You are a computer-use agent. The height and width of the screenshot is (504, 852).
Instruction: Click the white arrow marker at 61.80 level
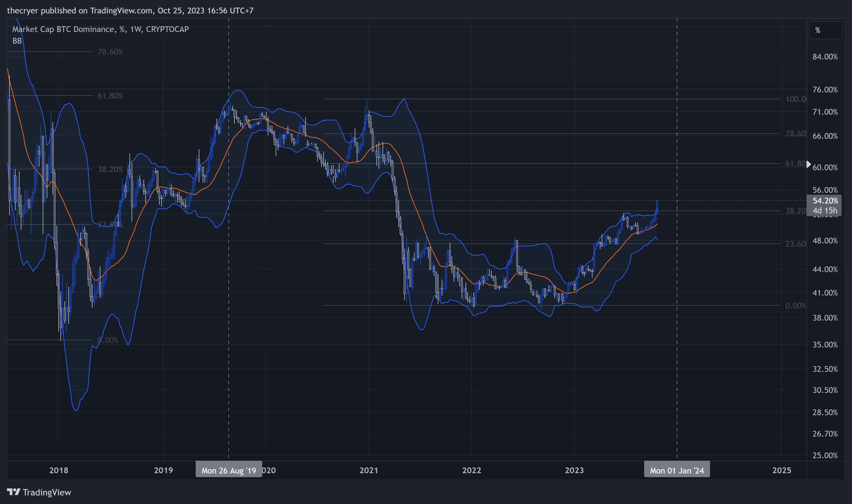click(x=809, y=164)
